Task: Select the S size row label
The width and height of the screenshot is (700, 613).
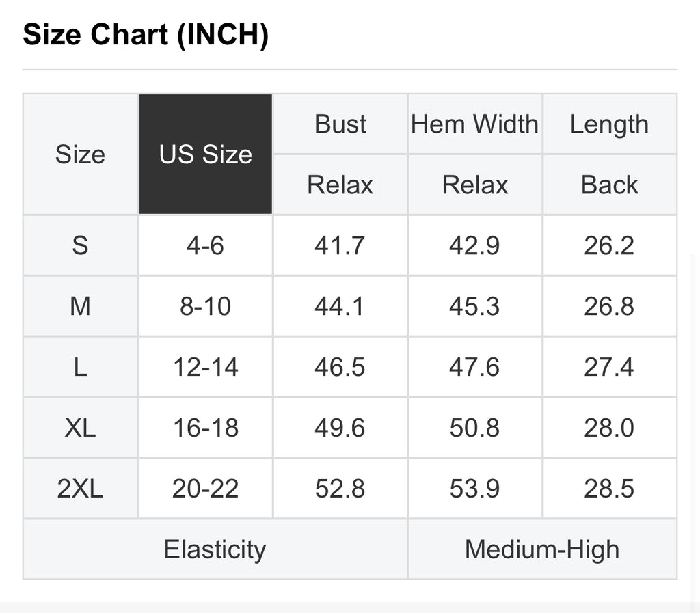Action: click(81, 245)
